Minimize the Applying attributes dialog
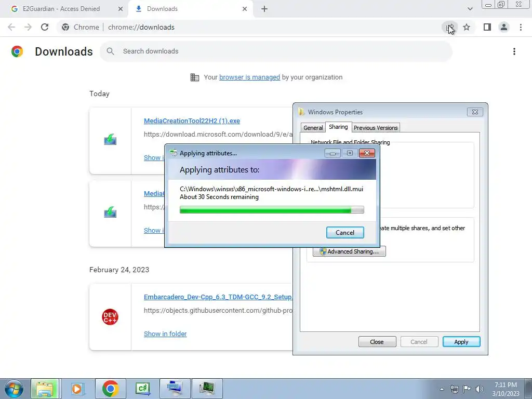Screen dimensions: 532x399 [332, 153]
